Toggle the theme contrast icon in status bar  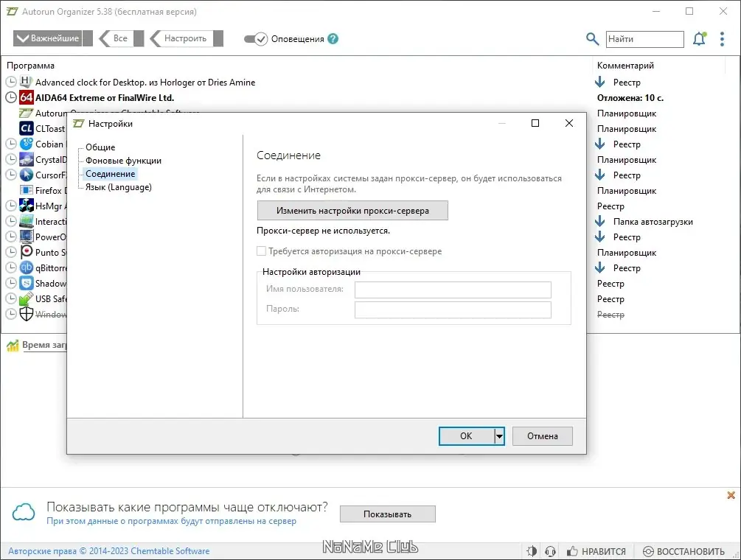click(x=532, y=551)
